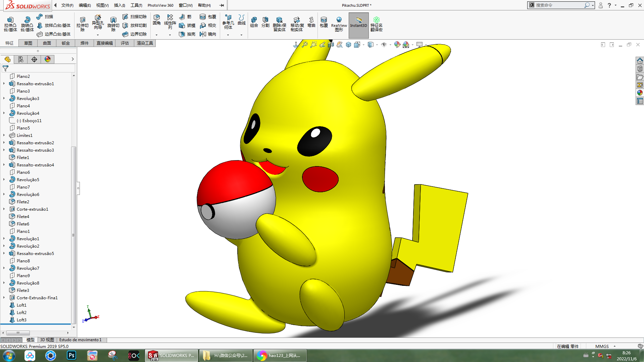Viewport: 644px width, 362px height.
Task: Activate the 镜向 mirror tool
Action: (x=208, y=34)
